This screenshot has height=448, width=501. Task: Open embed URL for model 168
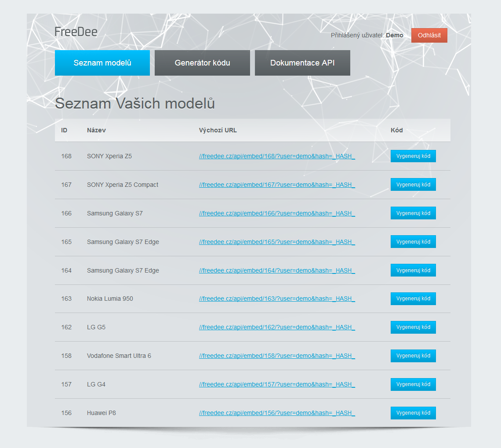pyautogui.click(x=277, y=156)
